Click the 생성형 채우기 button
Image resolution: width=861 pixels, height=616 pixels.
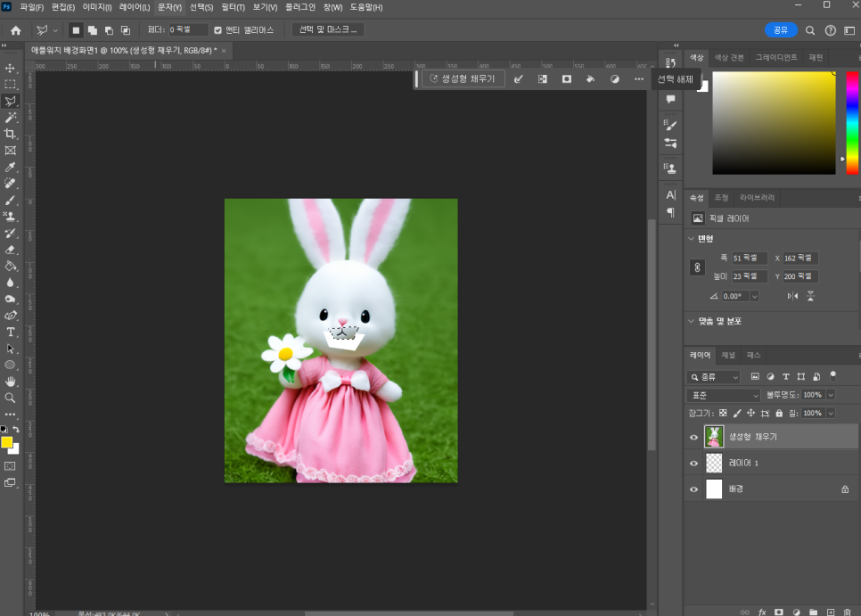tap(463, 79)
